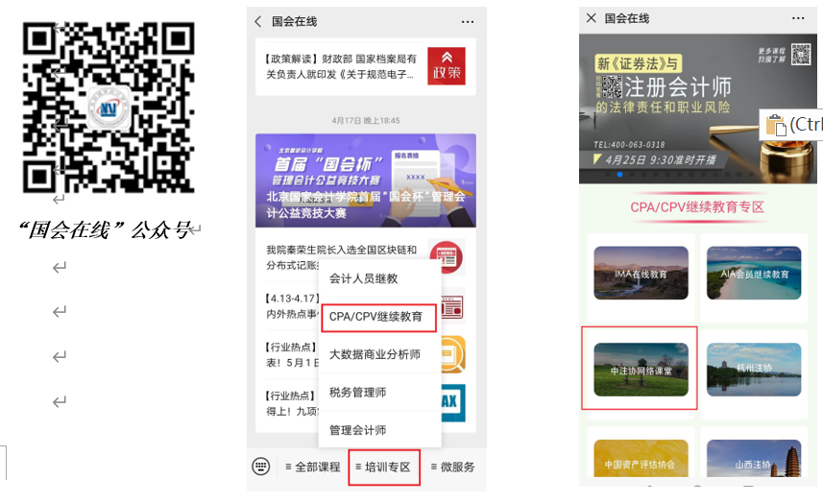Open the 中注协网络课堂 course tile

click(641, 369)
